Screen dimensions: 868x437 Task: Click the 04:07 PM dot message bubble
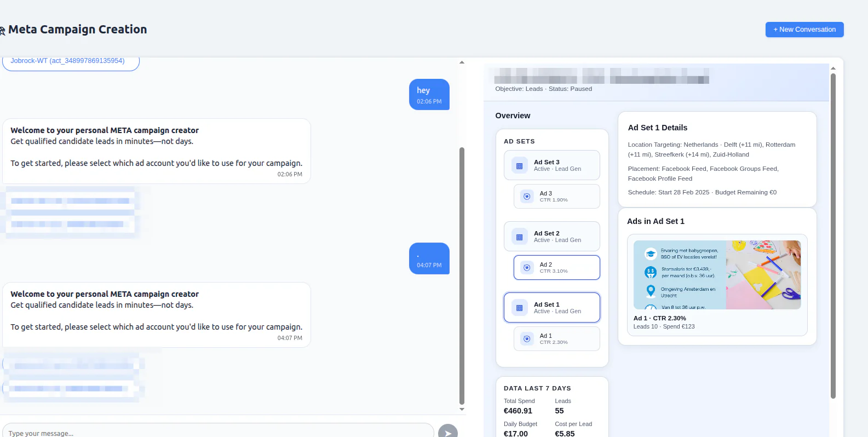pos(429,258)
